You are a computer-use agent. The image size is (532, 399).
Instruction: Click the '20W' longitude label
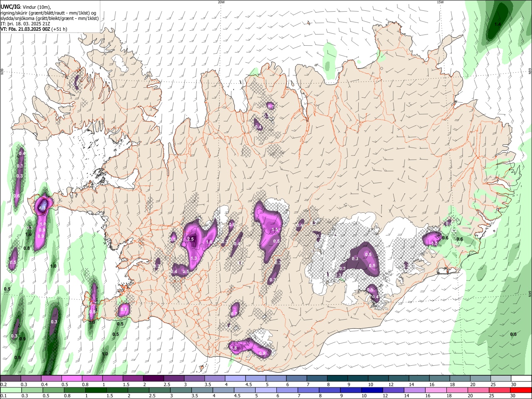pos(221,2)
